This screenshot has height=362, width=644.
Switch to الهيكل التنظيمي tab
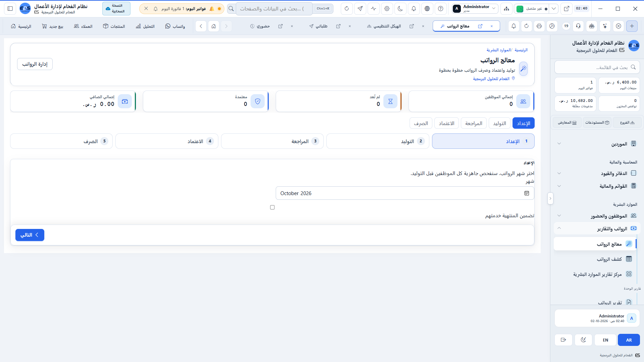[x=387, y=26]
